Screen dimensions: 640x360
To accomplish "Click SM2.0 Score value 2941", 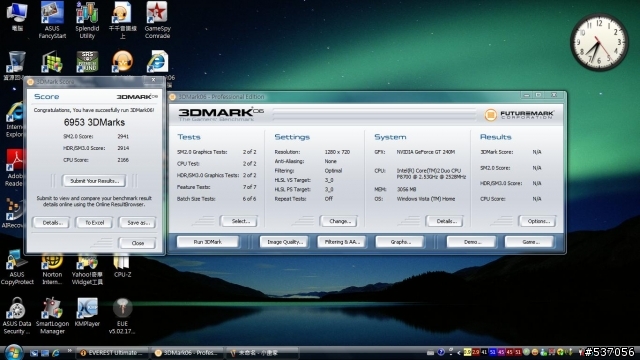I will point(123,137).
